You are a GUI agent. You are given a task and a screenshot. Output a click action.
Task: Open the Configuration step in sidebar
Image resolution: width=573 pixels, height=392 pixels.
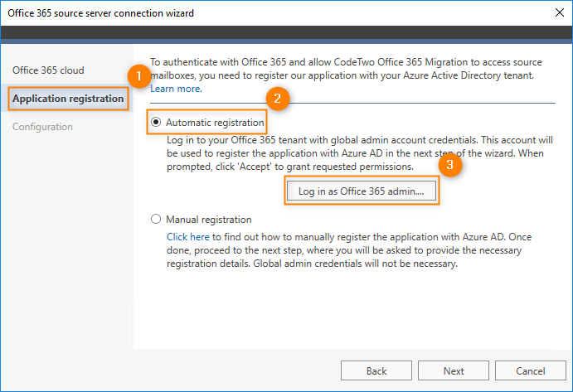42,127
